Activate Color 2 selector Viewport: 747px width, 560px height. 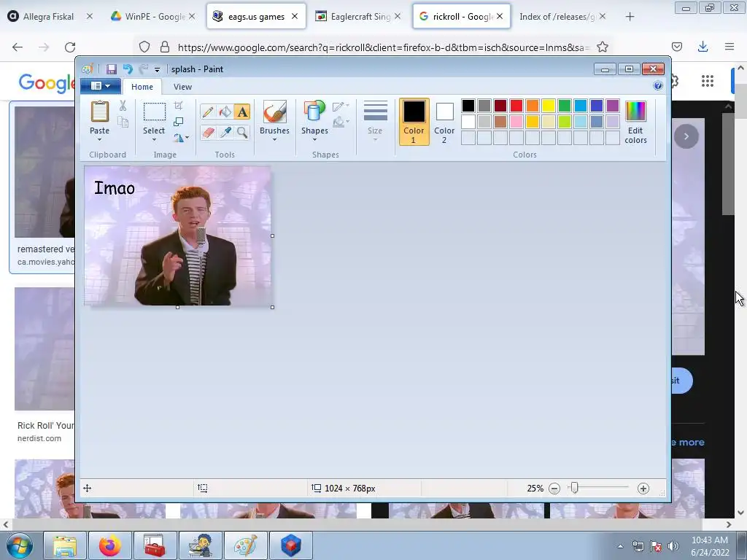tap(444, 122)
